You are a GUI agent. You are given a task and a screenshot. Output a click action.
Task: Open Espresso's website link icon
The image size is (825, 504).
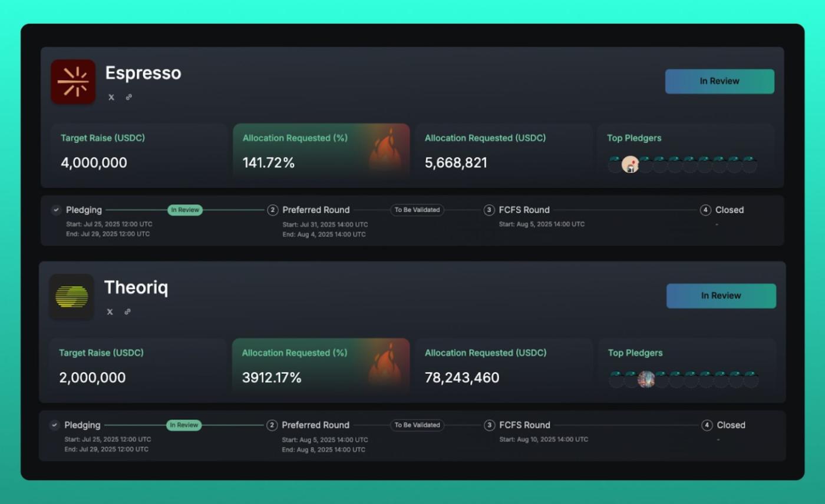click(128, 97)
